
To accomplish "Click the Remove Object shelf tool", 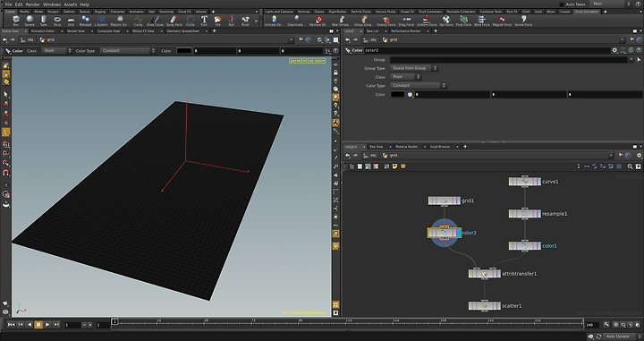I will (x=318, y=21).
